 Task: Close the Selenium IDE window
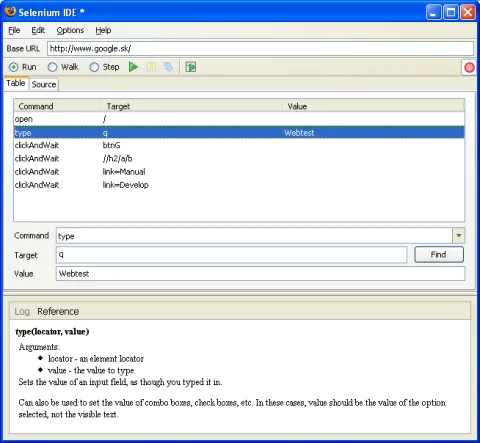(468, 13)
